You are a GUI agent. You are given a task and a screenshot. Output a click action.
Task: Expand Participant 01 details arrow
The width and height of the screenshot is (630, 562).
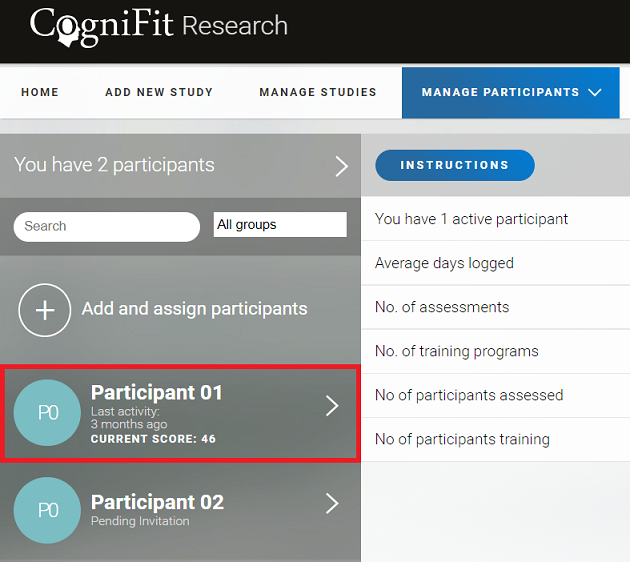pyautogui.click(x=333, y=405)
